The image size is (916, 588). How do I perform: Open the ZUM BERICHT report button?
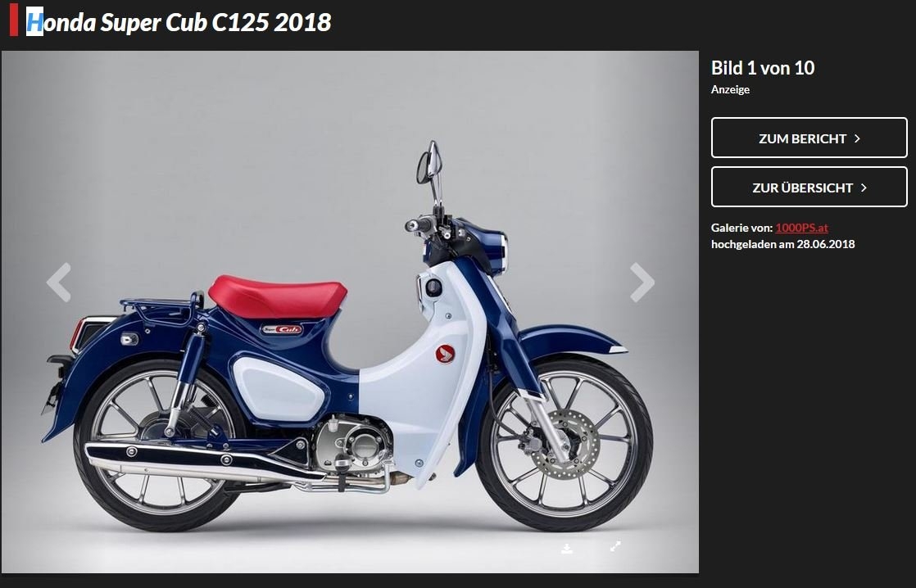click(x=809, y=138)
